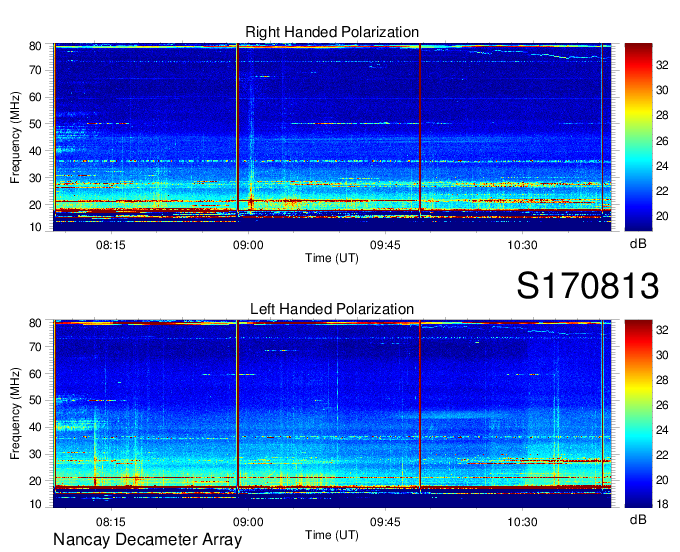Viewport: 680px width, 552px height.
Task: Click value 20 on Right Handed colorbar scale
Action: click(x=662, y=216)
